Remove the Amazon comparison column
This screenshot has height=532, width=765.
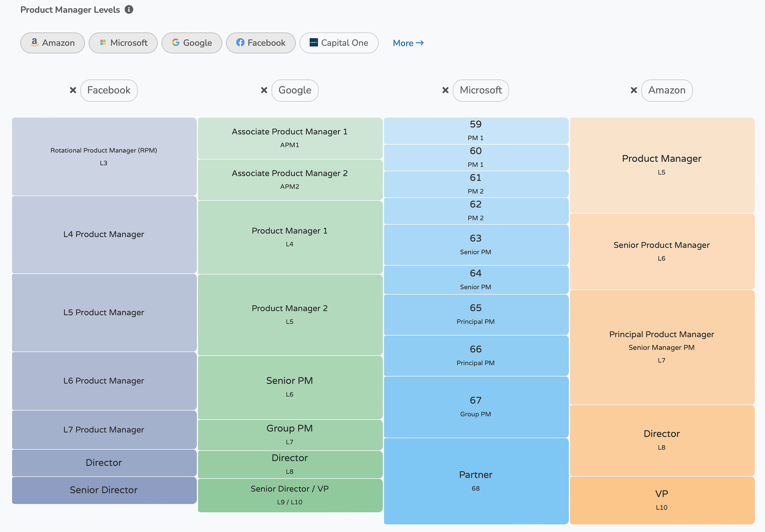click(x=633, y=90)
